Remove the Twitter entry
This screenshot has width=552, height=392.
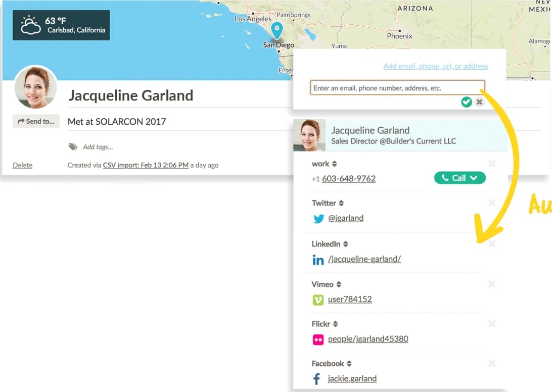point(492,203)
